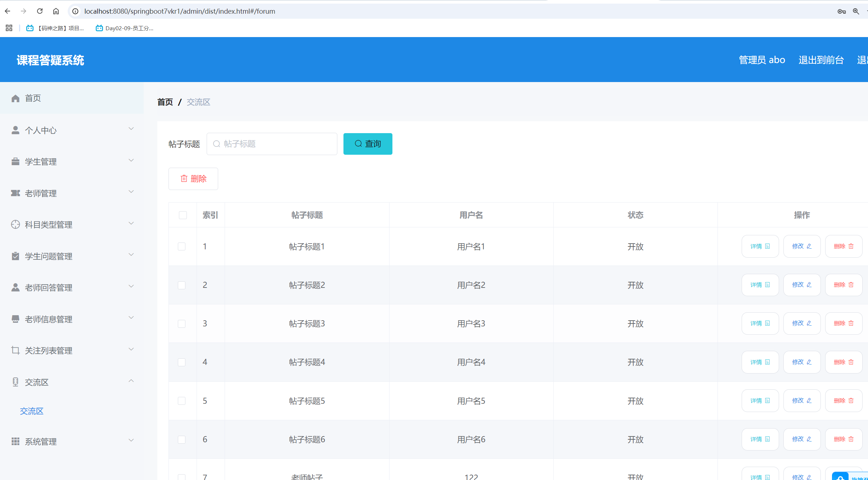This screenshot has width=868, height=480.
Task: Open the 科目类型管理 menu
Action: pos(49,225)
